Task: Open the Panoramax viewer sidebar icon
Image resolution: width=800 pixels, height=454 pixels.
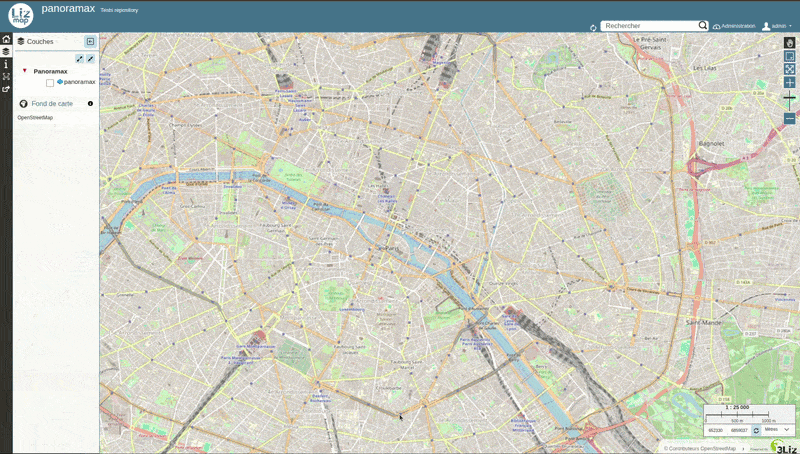Action: (x=6, y=77)
